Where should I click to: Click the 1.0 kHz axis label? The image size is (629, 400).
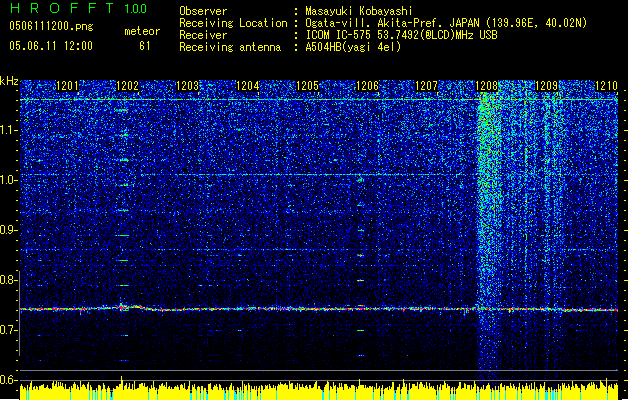8,180
